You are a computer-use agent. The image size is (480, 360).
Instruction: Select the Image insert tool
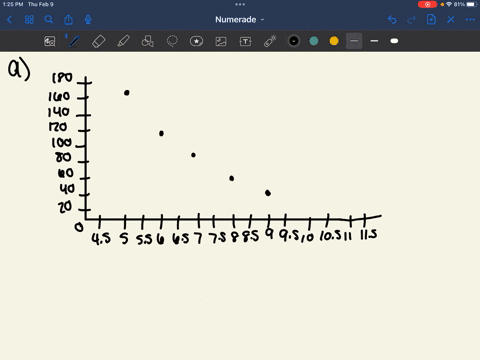pos(221,41)
